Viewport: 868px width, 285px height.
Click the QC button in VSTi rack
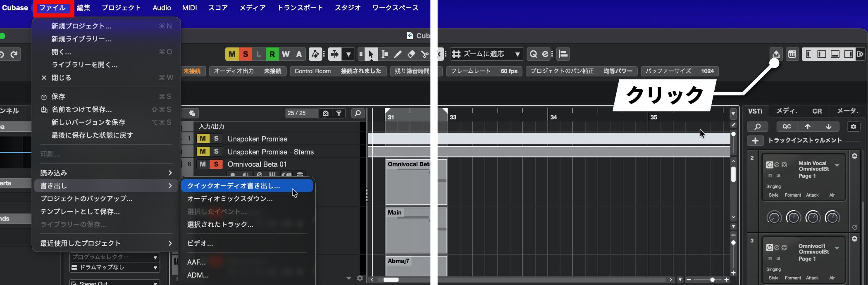point(786,127)
